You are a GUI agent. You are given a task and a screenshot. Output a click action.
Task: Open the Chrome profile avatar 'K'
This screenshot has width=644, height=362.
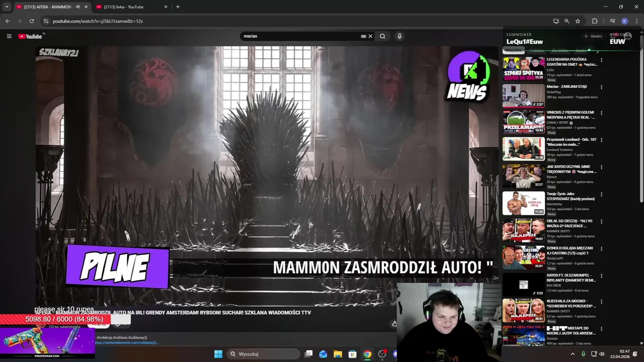click(624, 21)
